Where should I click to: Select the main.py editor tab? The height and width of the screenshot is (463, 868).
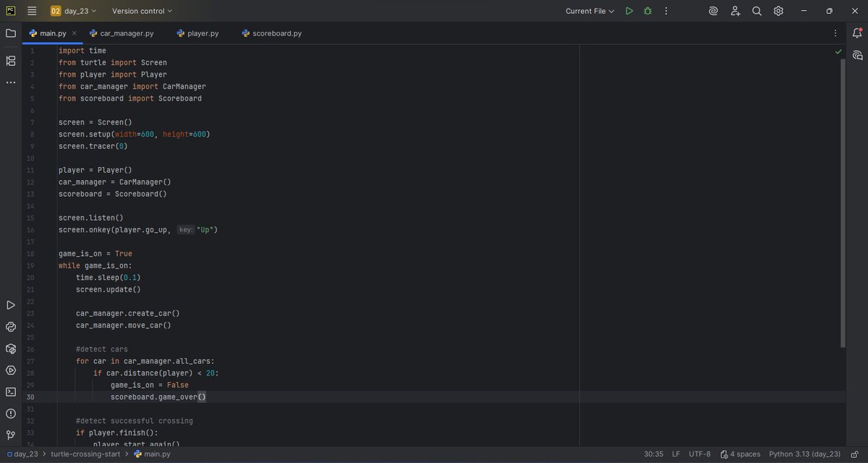(x=53, y=33)
